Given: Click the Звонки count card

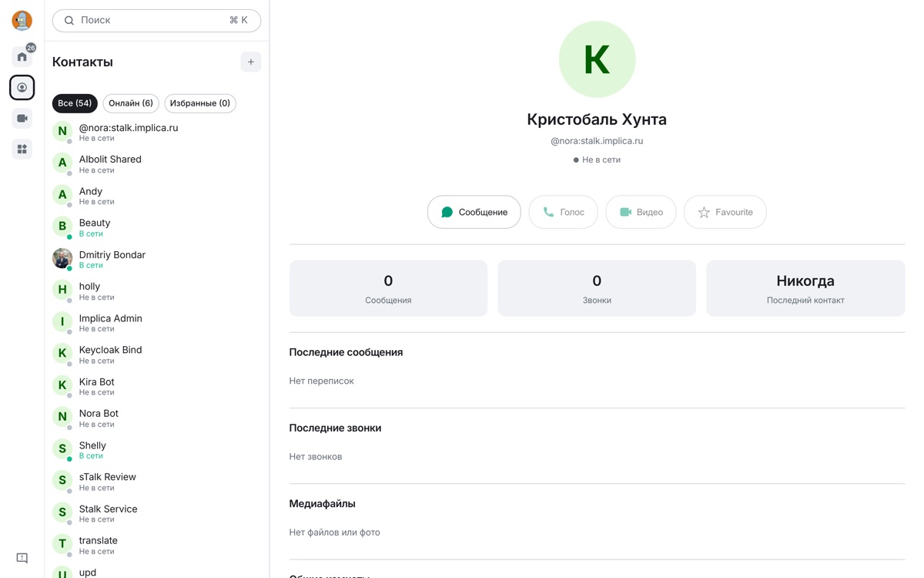Looking at the screenshot, I should click(597, 288).
